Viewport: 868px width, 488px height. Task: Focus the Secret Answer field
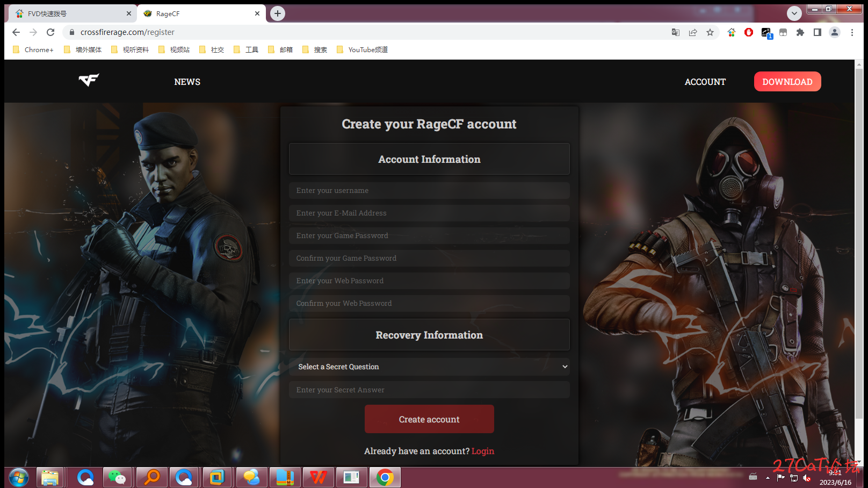tap(429, 390)
